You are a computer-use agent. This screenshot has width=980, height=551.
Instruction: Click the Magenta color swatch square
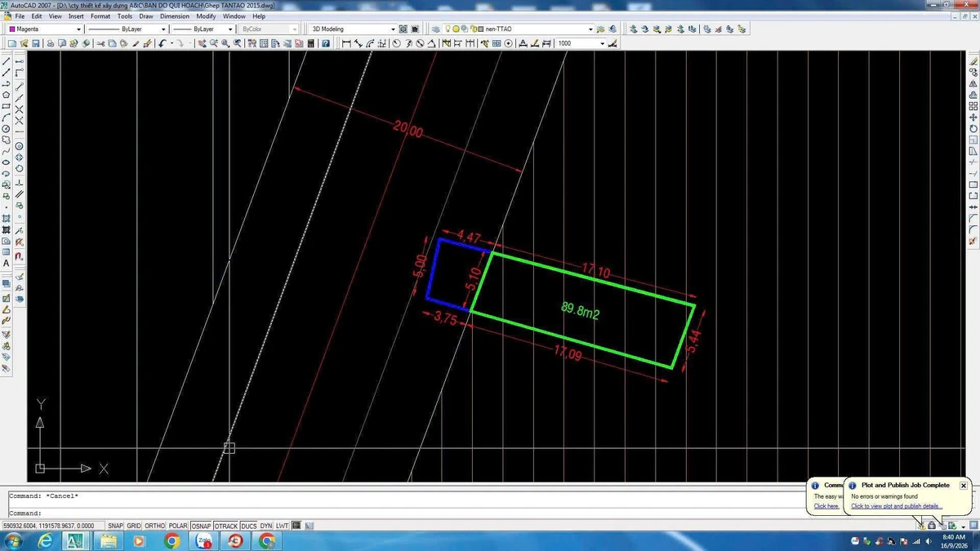pos(11,29)
